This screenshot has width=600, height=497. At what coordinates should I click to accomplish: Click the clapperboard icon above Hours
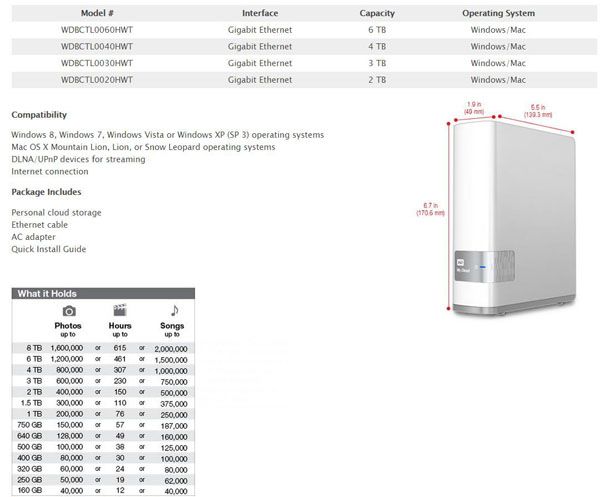pyautogui.click(x=120, y=310)
